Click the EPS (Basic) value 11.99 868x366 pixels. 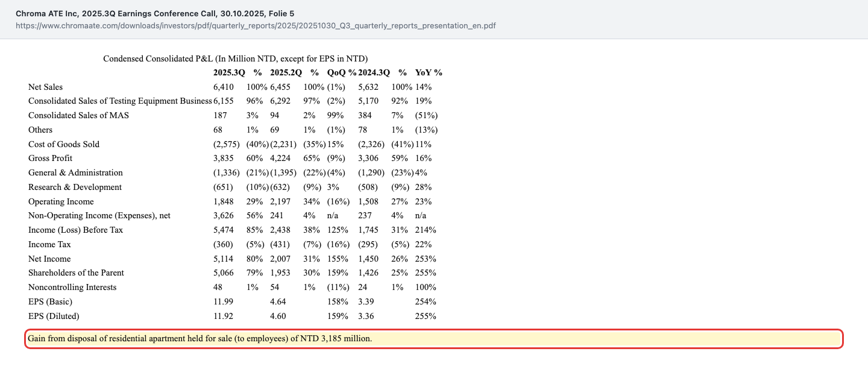(223, 301)
